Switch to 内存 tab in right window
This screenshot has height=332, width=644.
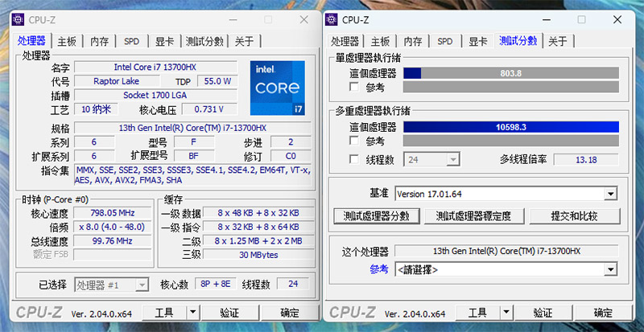pyautogui.click(x=413, y=41)
